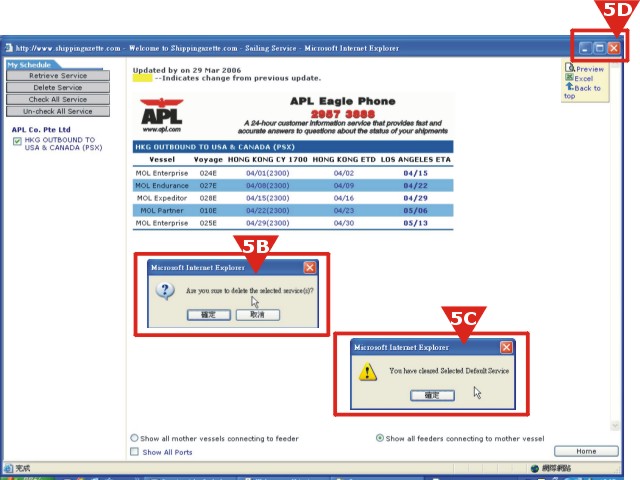Enable the Show All Ports checkbox
Screen dimensions: 640x480
click(x=134, y=451)
